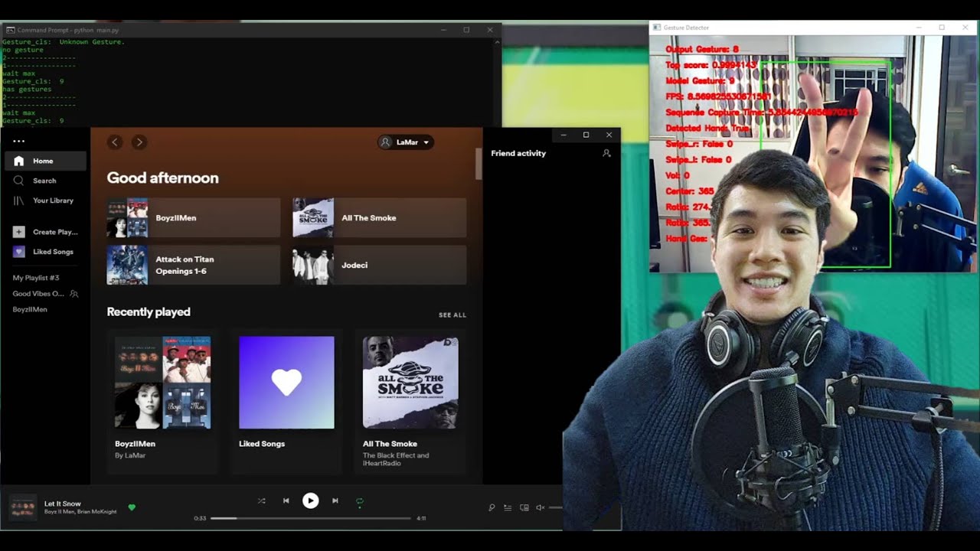Select My Playlist #3 in sidebar

pos(36,278)
